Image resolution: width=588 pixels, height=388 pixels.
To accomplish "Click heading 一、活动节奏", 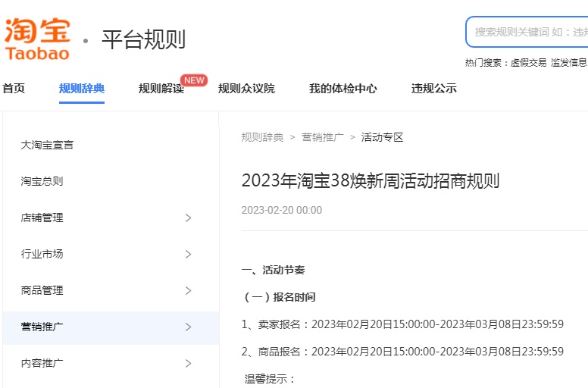I will (273, 270).
